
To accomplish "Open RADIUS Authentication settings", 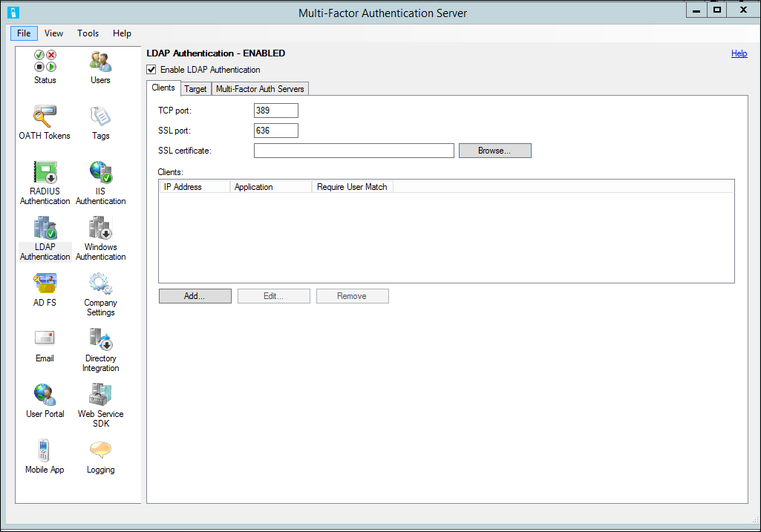I will pyautogui.click(x=45, y=177).
